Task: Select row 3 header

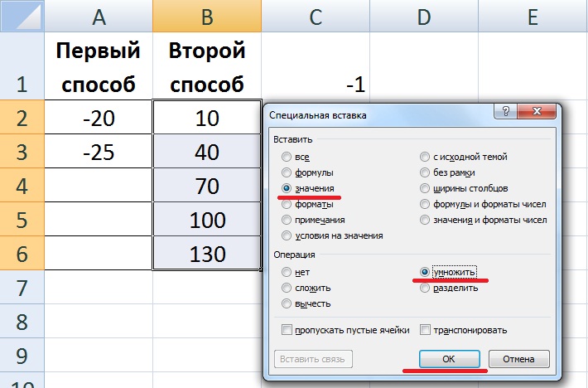Action: [22, 151]
